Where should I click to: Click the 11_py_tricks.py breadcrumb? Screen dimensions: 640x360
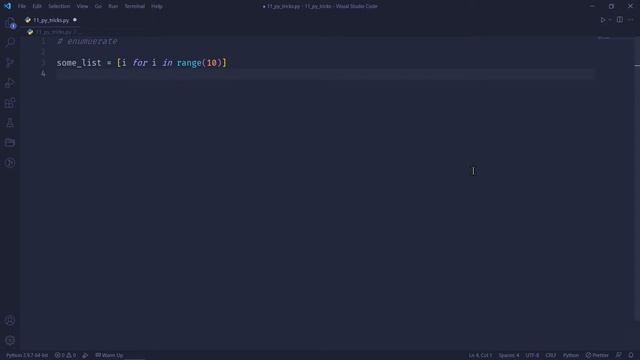click(x=53, y=32)
